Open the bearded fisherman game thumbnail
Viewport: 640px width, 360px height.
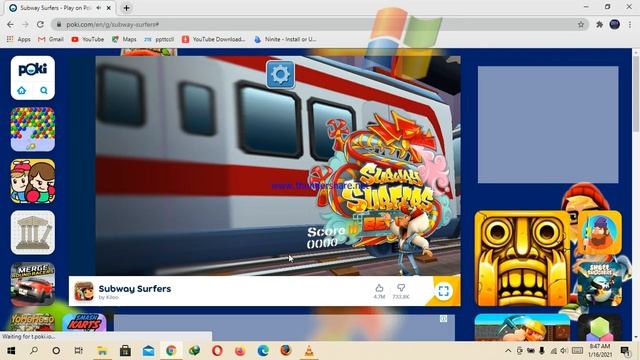tap(600, 233)
